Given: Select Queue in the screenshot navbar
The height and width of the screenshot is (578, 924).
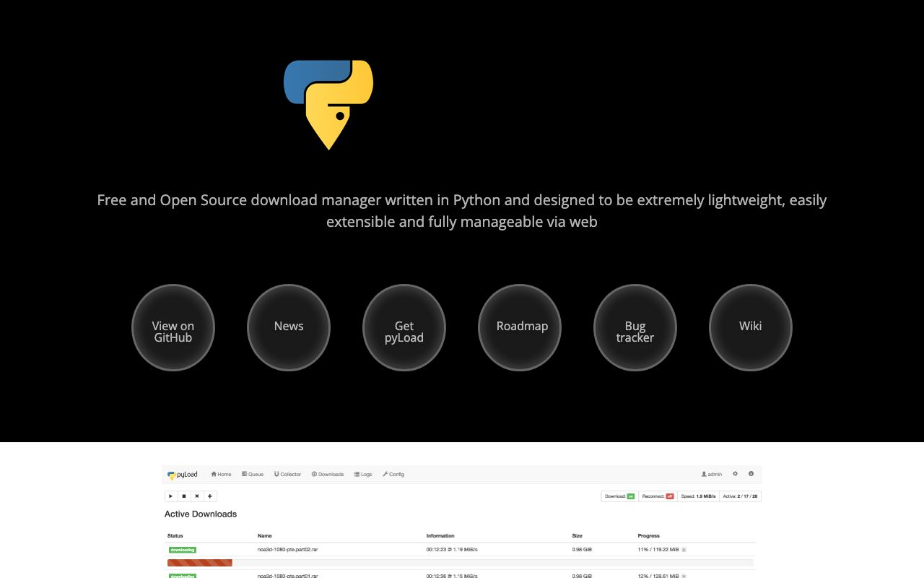Looking at the screenshot, I should 253,475.
